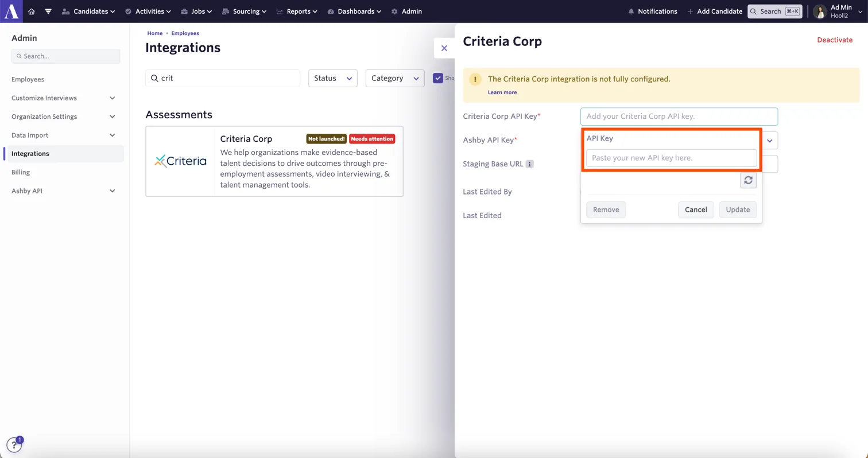Viewport: 868px width, 458px height.
Task: Click the info icon beside Staging Base URL
Action: click(x=530, y=164)
